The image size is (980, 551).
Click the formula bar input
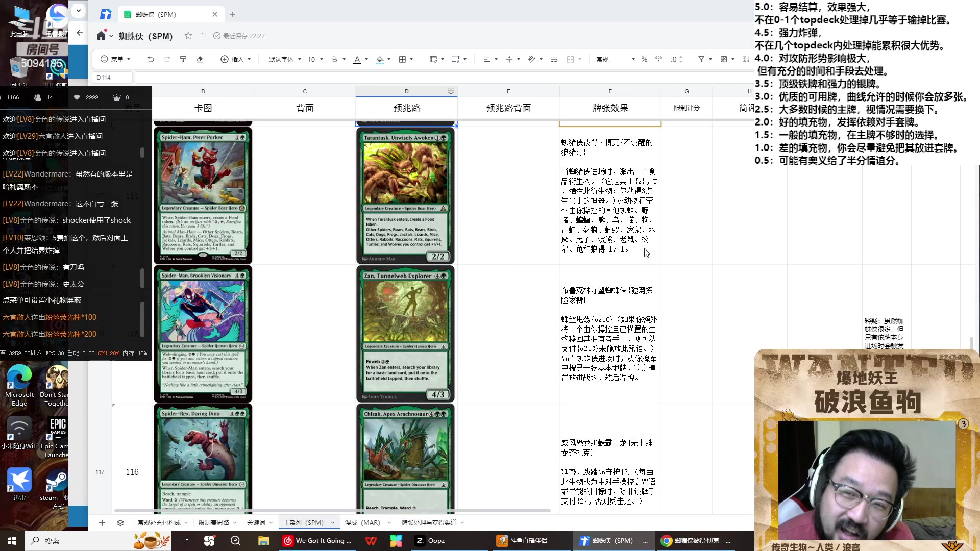[x=443, y=78]
